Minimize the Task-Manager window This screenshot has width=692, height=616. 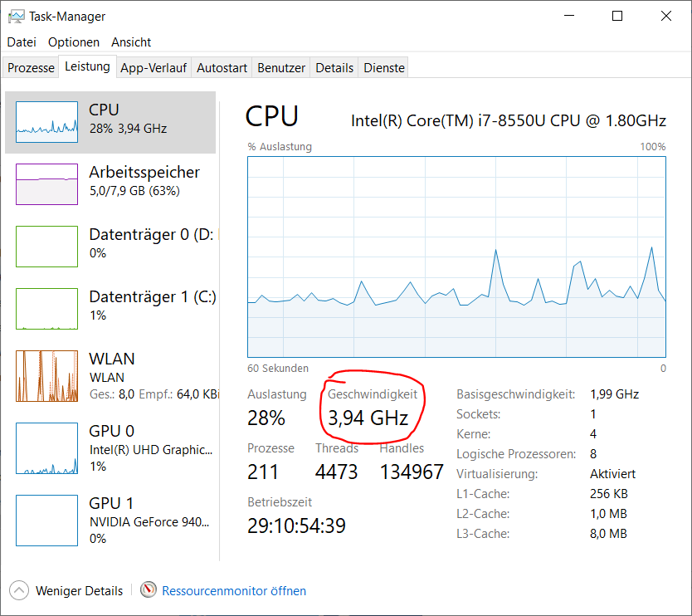569,16
